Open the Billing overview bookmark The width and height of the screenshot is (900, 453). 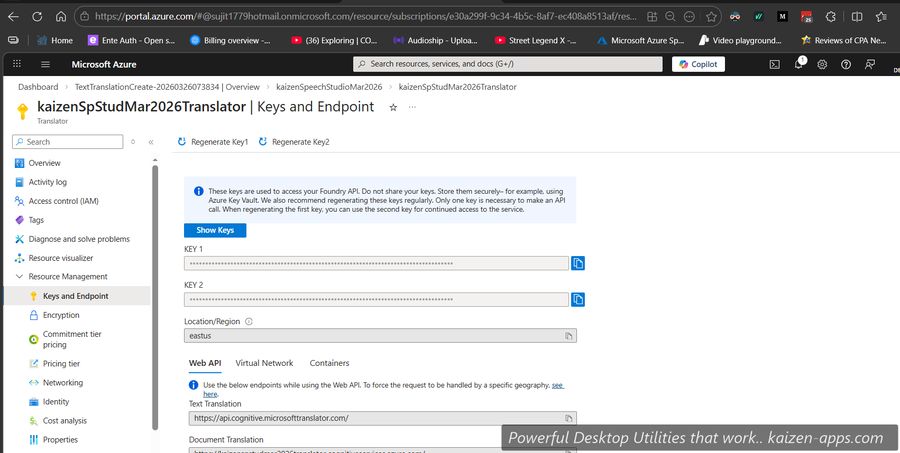(230, 40)
